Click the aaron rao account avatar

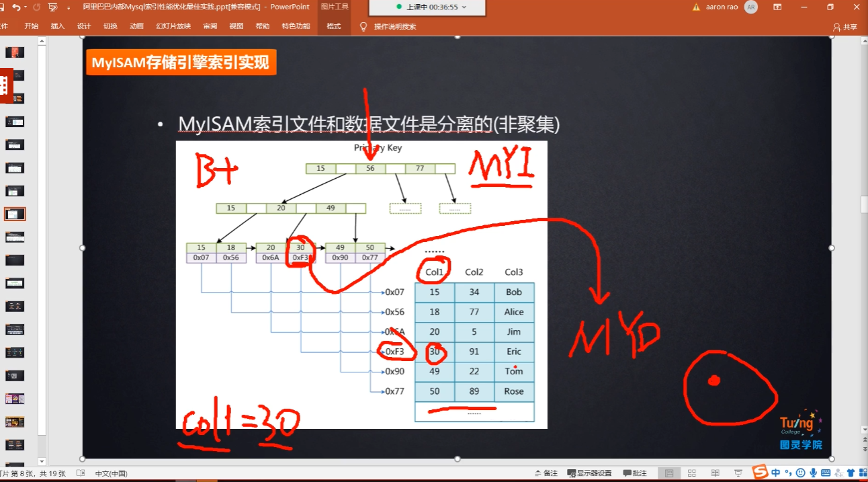click(750, 7)
